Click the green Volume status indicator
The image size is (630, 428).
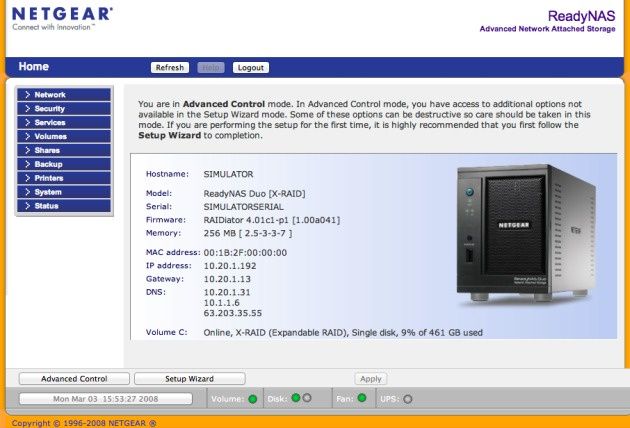pos(253,399)
